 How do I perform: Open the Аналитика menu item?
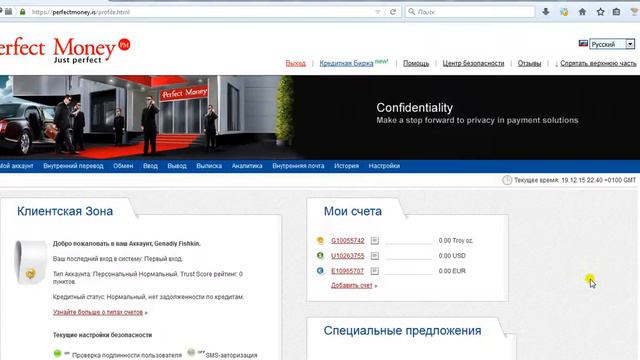point(247,166)
